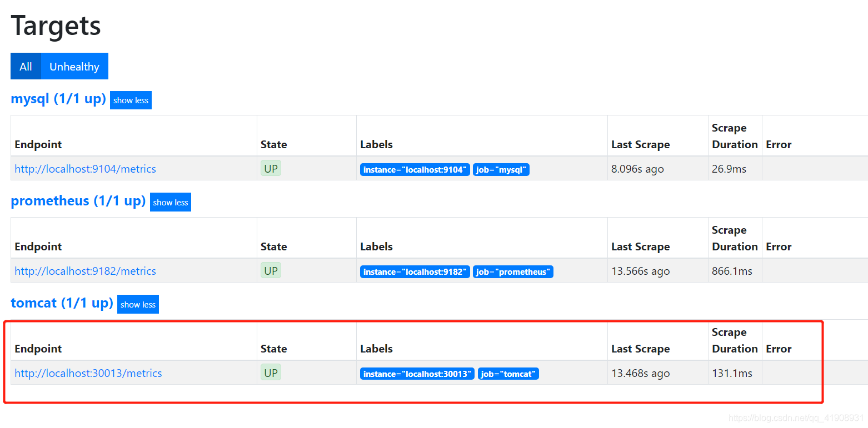The height and width of the screenshot is (428, 868).
Task: Click the job="mysql" label badge
Action: [x=501, y=170]
